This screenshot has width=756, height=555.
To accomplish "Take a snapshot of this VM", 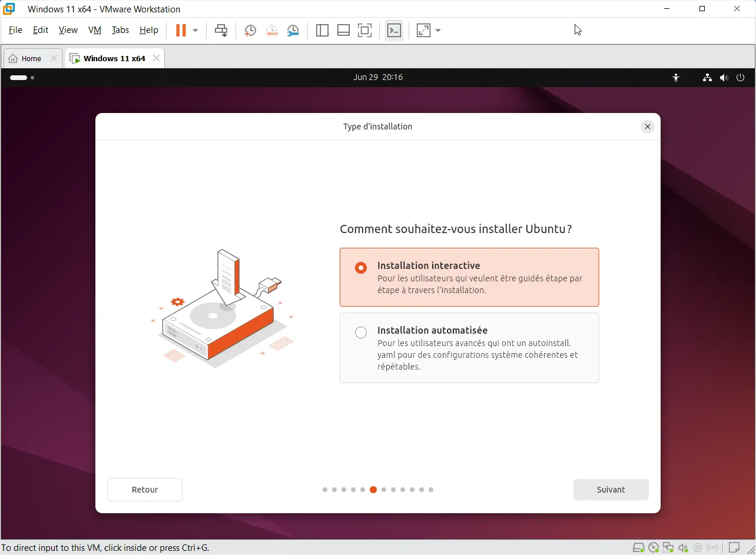I will click(250, 31).
